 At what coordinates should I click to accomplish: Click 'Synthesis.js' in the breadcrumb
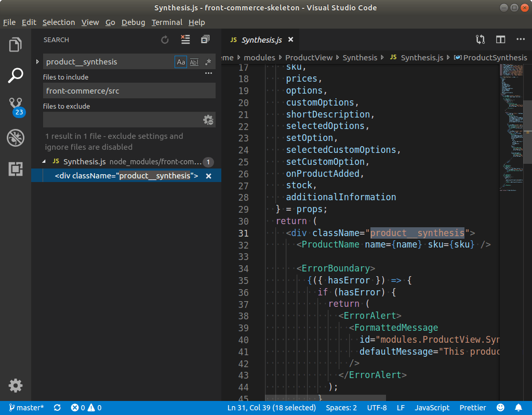pyautogui.click(x=422, y=58)
